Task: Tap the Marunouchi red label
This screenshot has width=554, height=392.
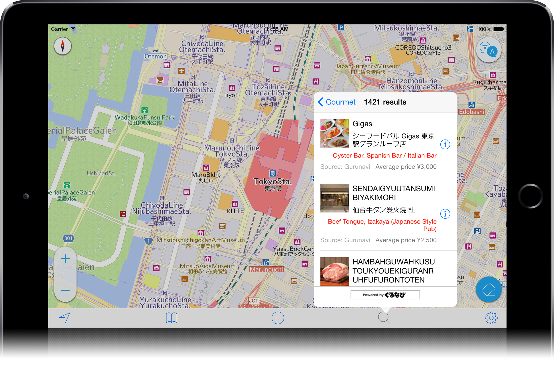Action: click(266, 269)
